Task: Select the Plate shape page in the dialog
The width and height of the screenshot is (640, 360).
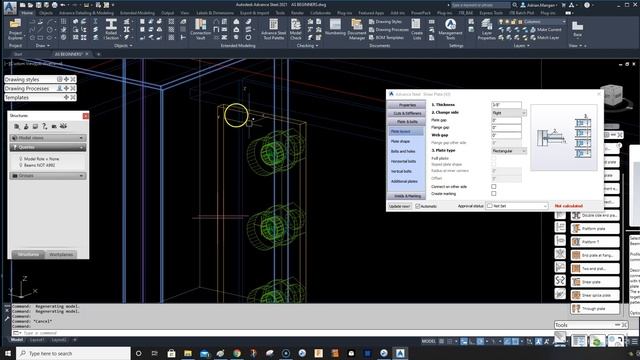Action: point(400,141)
